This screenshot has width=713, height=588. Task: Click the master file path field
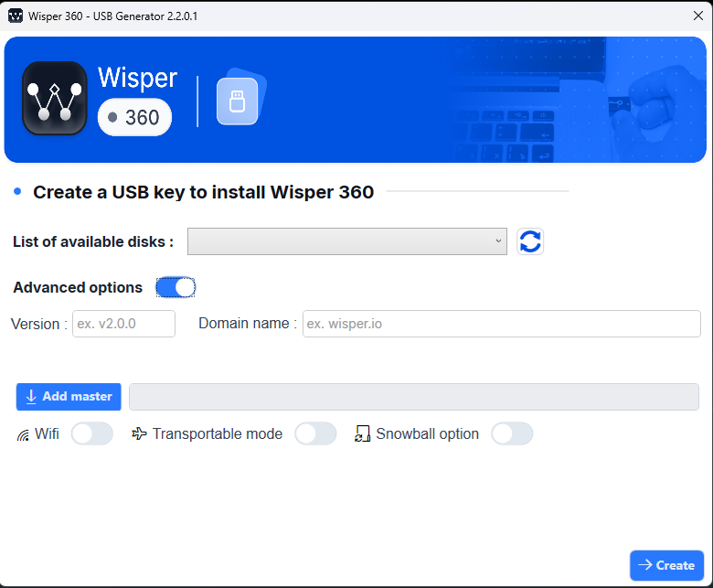414,397
